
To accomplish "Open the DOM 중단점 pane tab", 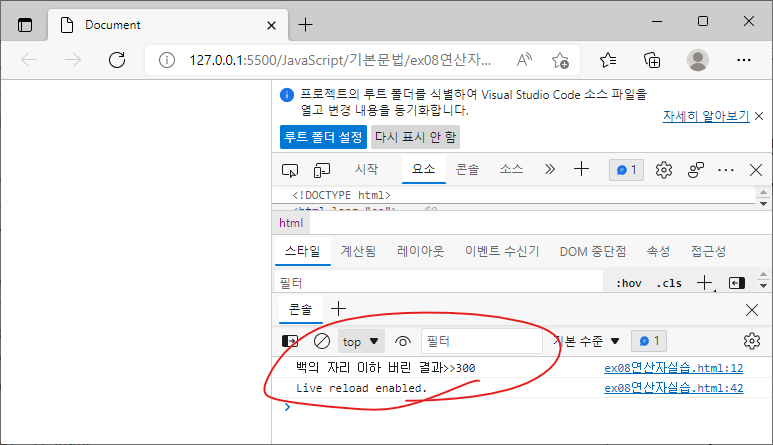I will click(593, 251).
